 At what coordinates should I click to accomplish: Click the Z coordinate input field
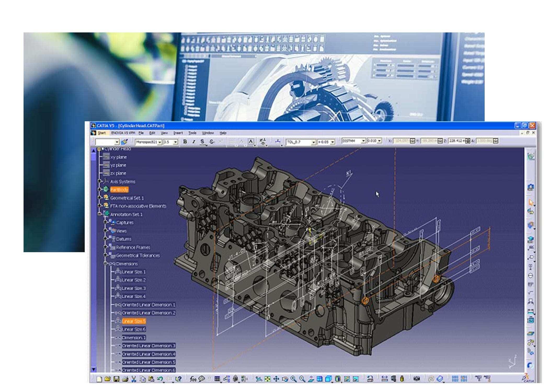(459, 141)
